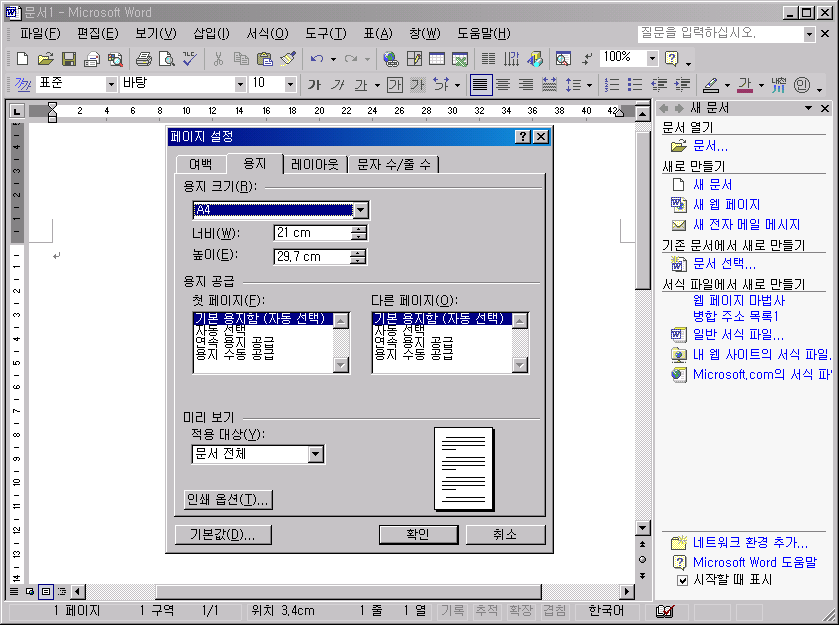Switch to the 레이아웃 tab
Screen dimensions: 839x625
point(315,165)
